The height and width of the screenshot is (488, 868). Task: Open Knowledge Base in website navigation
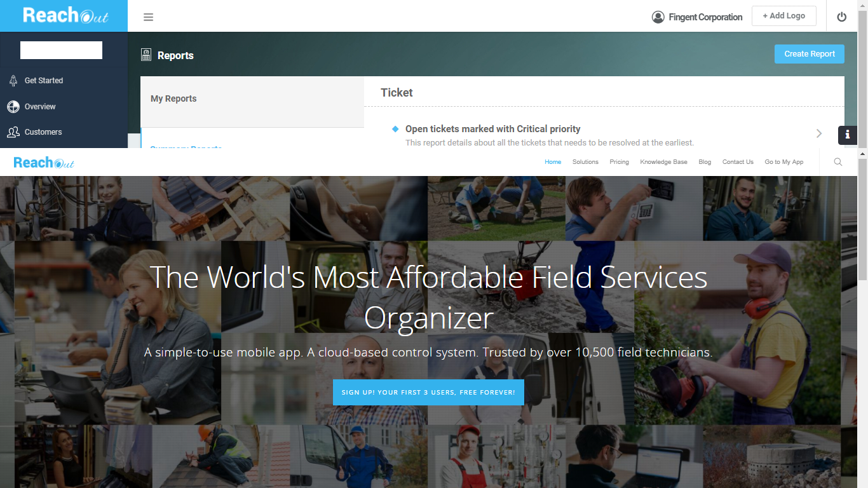tap(663, 162)
